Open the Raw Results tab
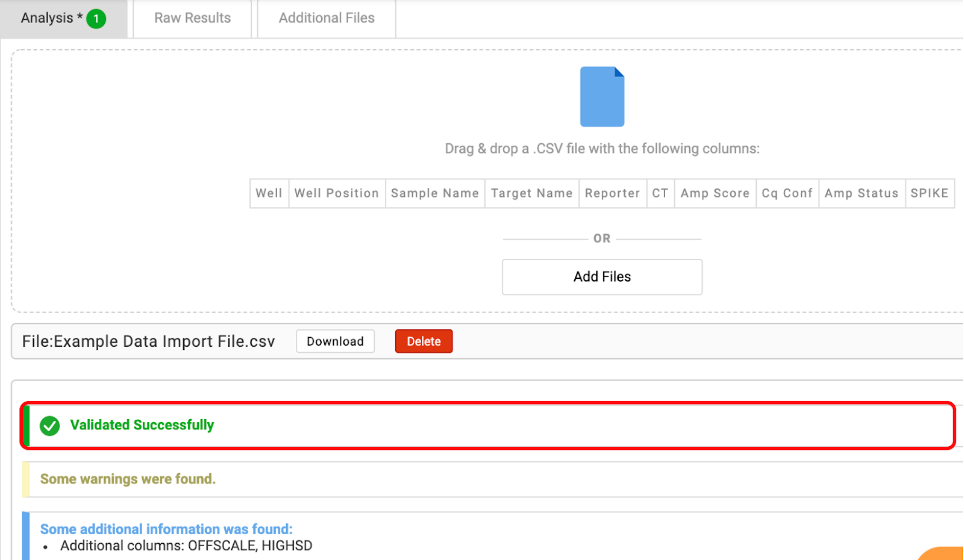Viewport: 964px width, 560px height. [x=192, y=19]
